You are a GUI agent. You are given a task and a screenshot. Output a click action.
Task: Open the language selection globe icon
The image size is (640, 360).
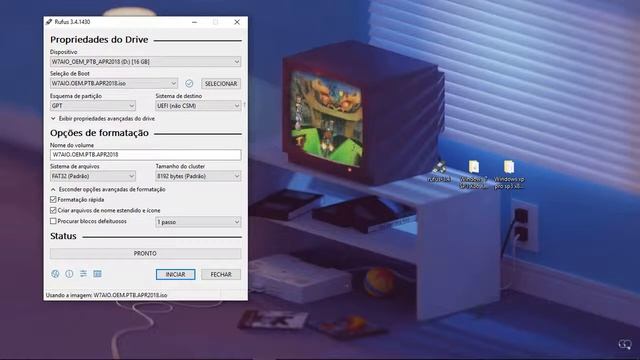pos(55,274)
